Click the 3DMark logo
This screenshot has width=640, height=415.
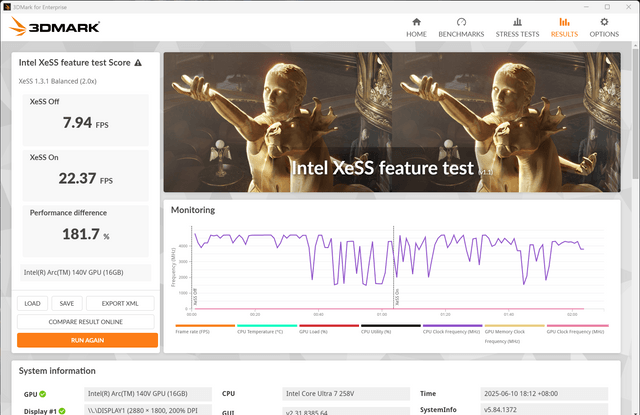click(x=54, y=27)
